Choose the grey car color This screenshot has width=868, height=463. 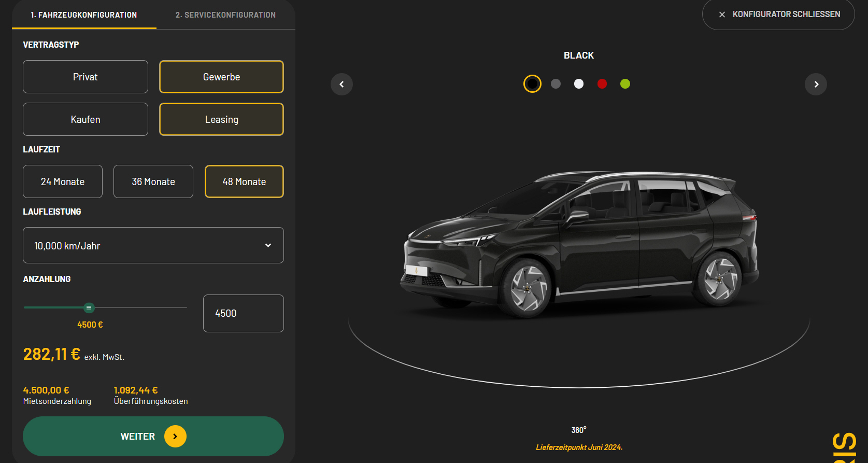[556, 84]
